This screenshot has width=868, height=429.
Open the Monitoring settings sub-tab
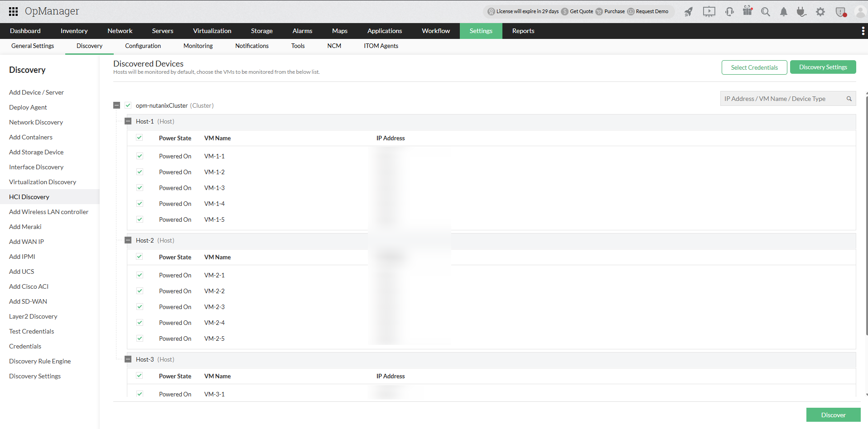point(198,46)
